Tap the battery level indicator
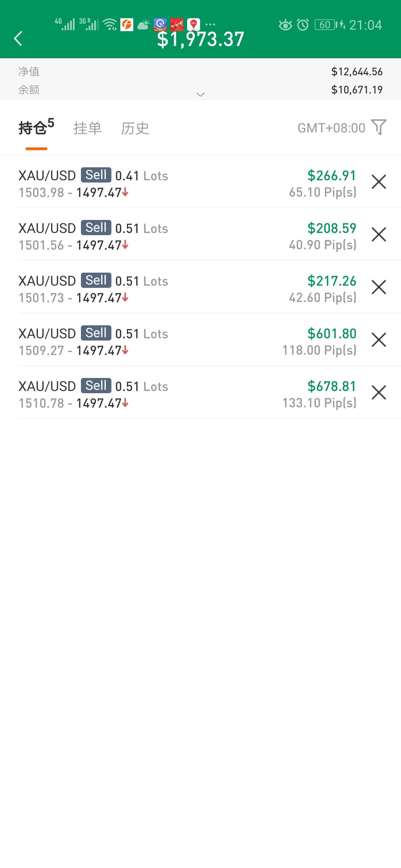This screenshot has width=401, height=868. coord(326,25)
